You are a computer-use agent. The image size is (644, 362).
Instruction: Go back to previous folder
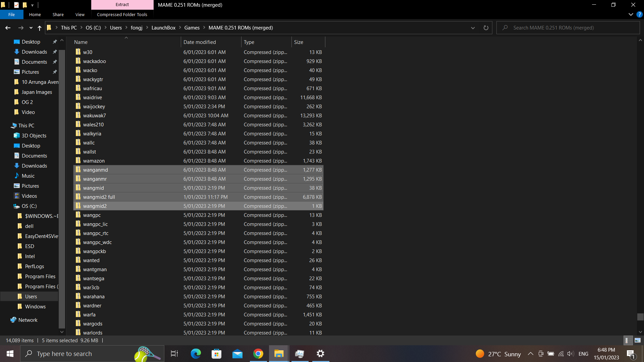[8, 28]
